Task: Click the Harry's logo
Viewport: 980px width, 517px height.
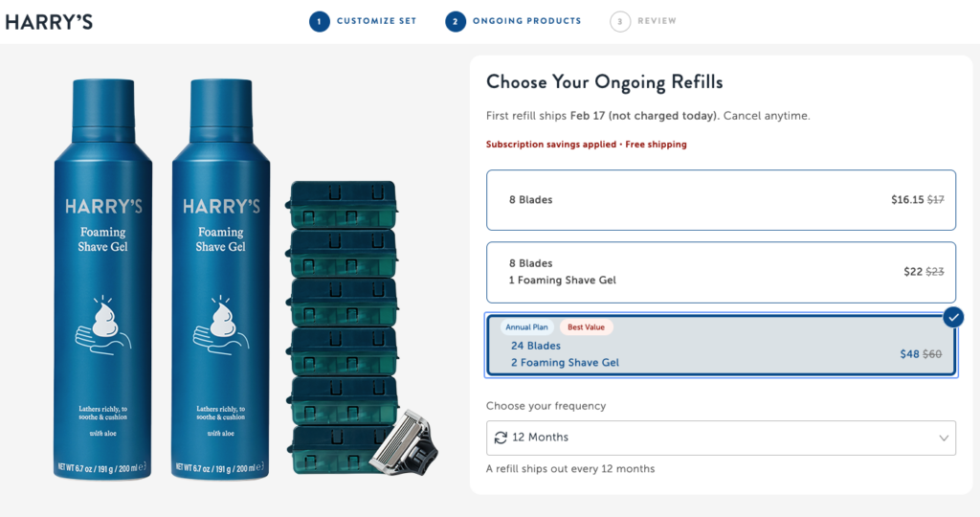Action: [x=49, y=21]
